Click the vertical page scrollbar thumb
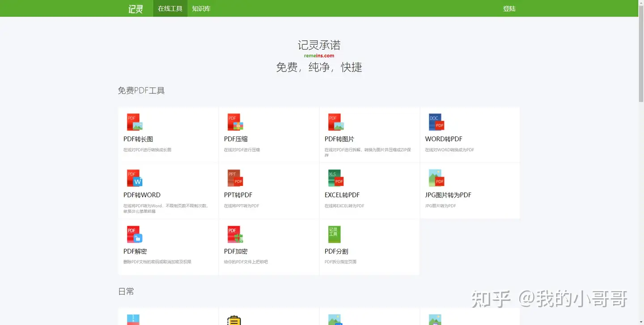 [x=641, y=53]
